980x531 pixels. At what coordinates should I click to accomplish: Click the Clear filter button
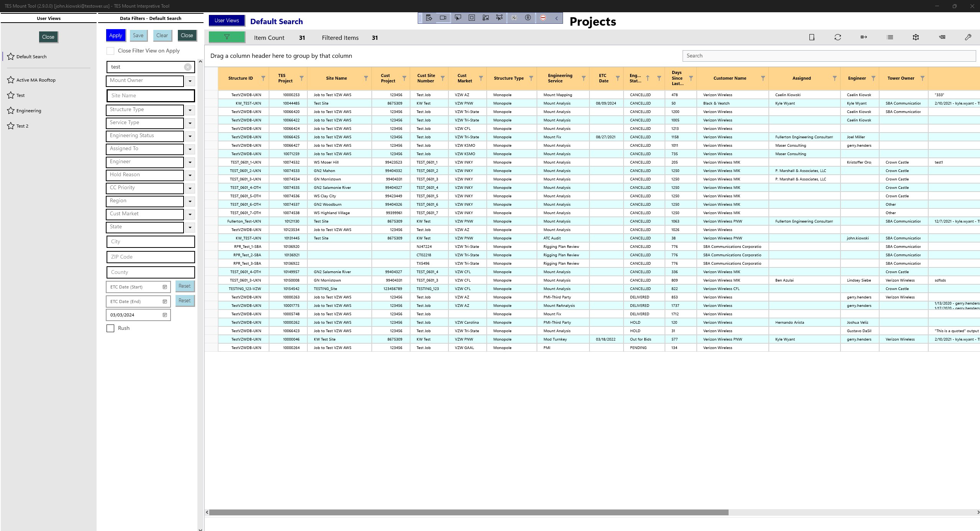tap(162, 35)
